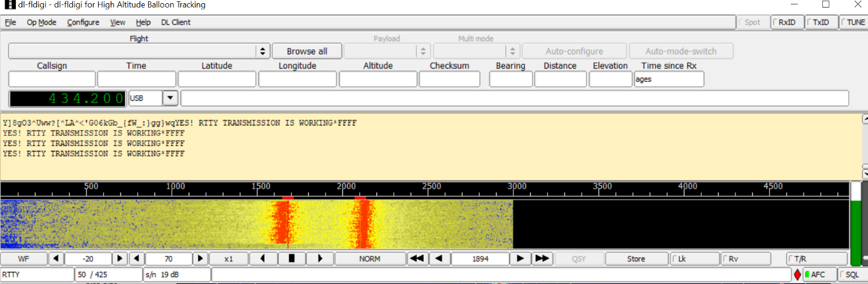Click the RTTY mode status field
This screenshot has height=284, width=868.
point(37,274)
